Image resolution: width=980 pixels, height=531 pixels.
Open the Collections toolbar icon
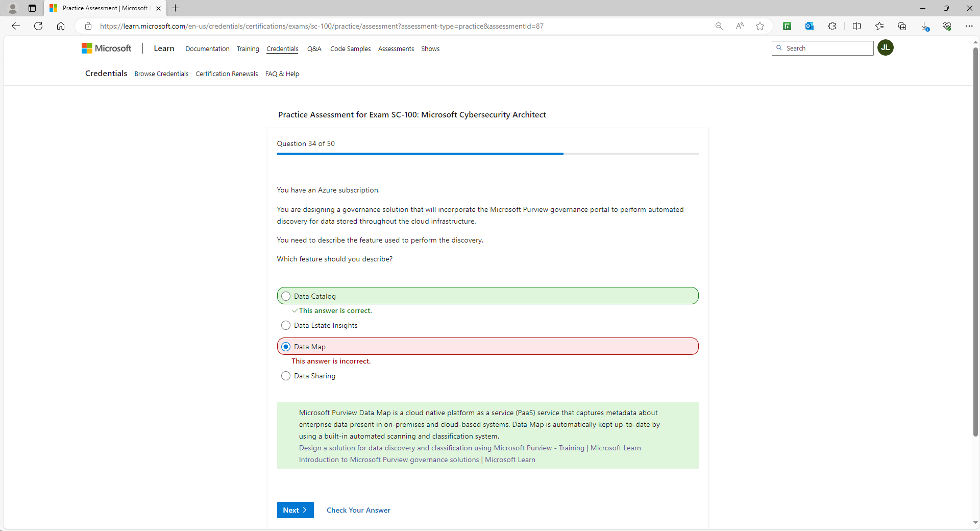(902, 26)
